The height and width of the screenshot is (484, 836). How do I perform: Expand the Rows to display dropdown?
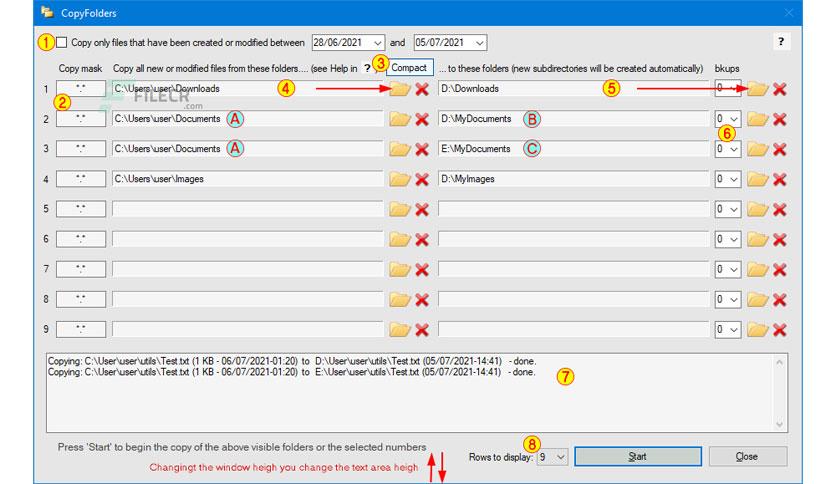pos(560,457)
